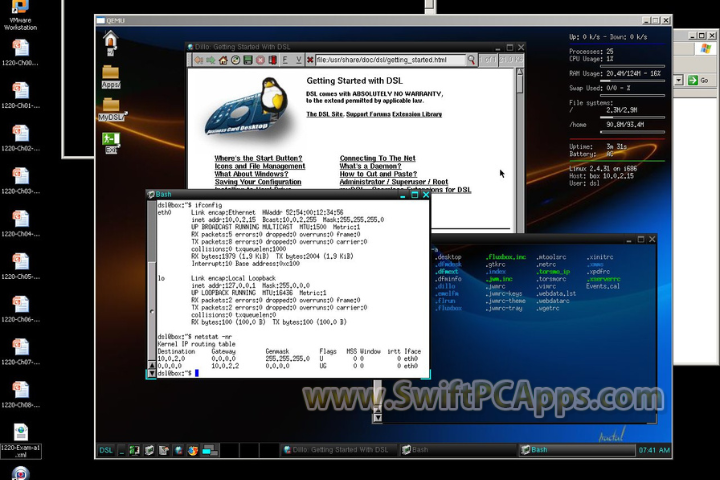The width and height of the screenshot is (720, 480).
Task: Stop loading with Dillo's red stop icon
Action: click(260, 60)
